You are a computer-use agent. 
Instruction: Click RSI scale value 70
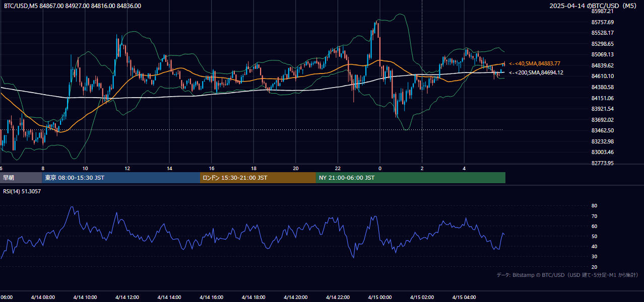pyautogui.click(x=594, y=216)
